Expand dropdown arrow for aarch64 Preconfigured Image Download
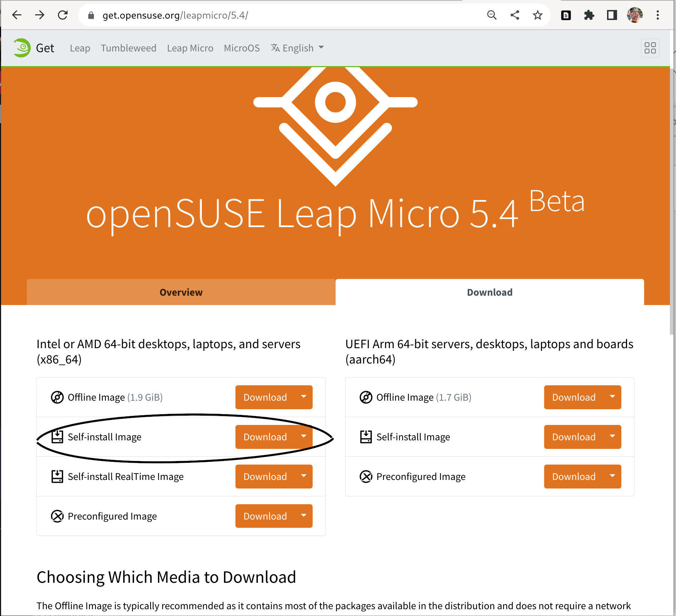The width and height of the screenshot is (676, 616). [x=612, y=476]
